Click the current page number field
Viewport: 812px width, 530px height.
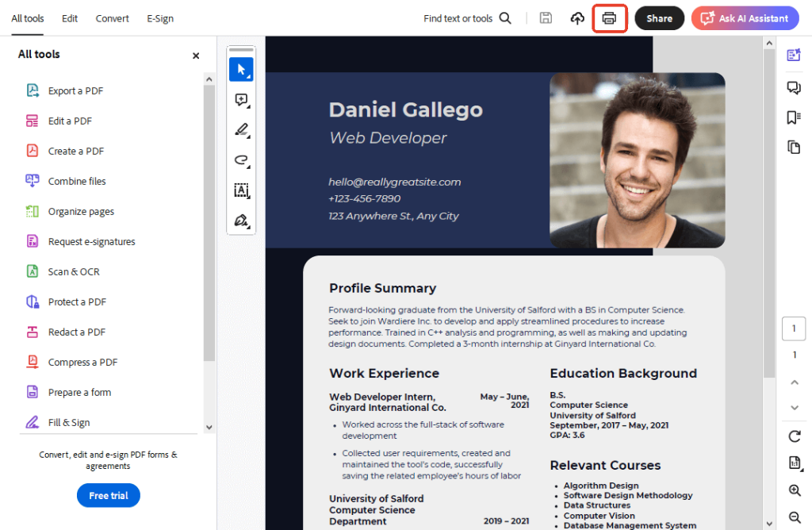coord(794,328)
